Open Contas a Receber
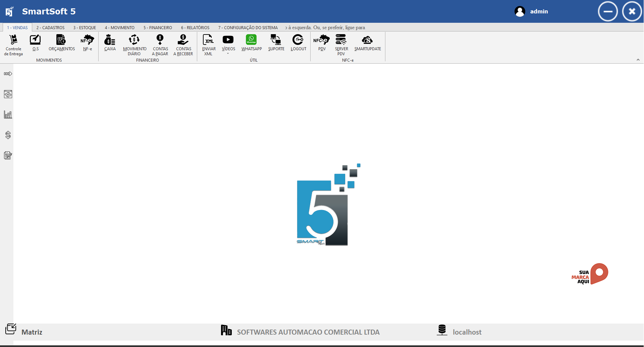The image size is (644, 347). [183, 45]
